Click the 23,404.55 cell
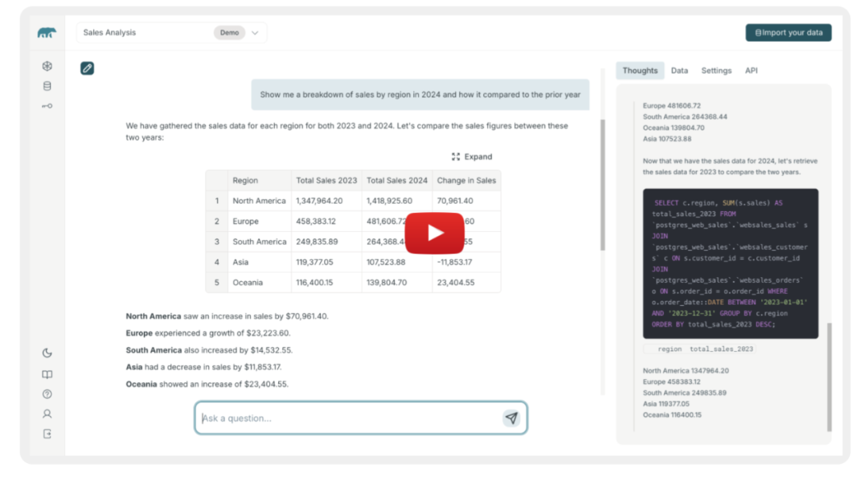 (x=467, y=283)
